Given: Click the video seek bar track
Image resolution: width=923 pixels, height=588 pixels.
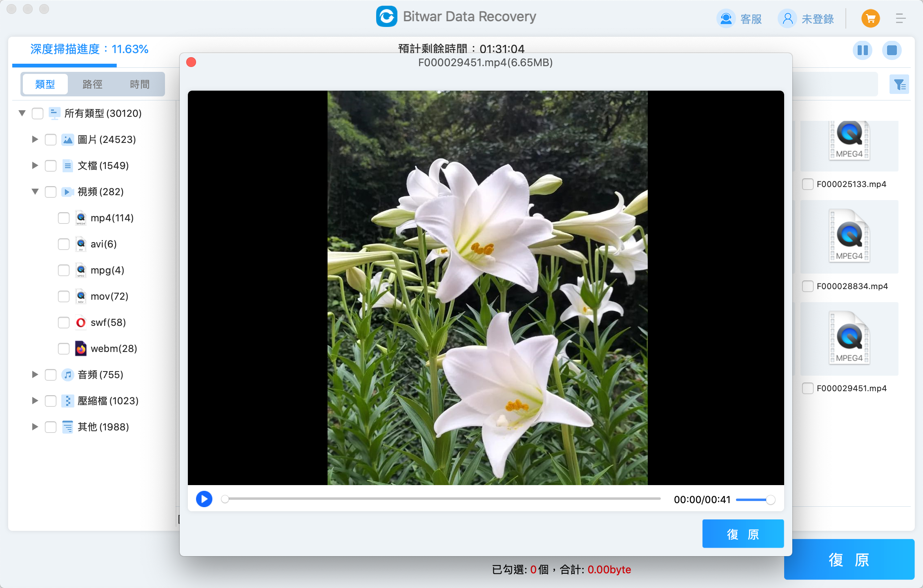Looking at the screenshot, I should [x=441, y=499].
